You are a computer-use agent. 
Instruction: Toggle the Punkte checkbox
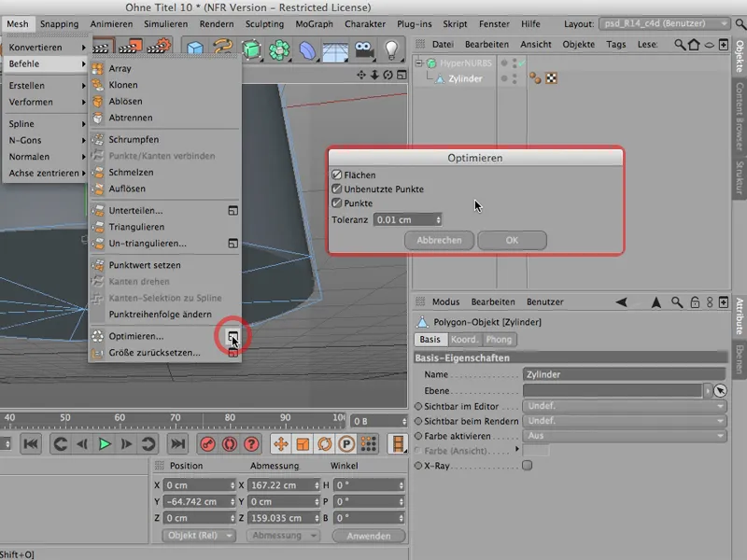click(337, 203)
